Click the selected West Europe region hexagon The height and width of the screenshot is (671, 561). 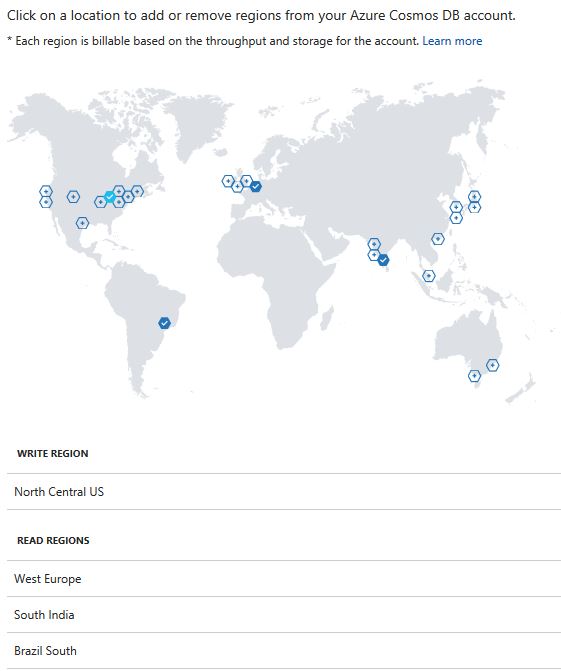pos(255,187)
